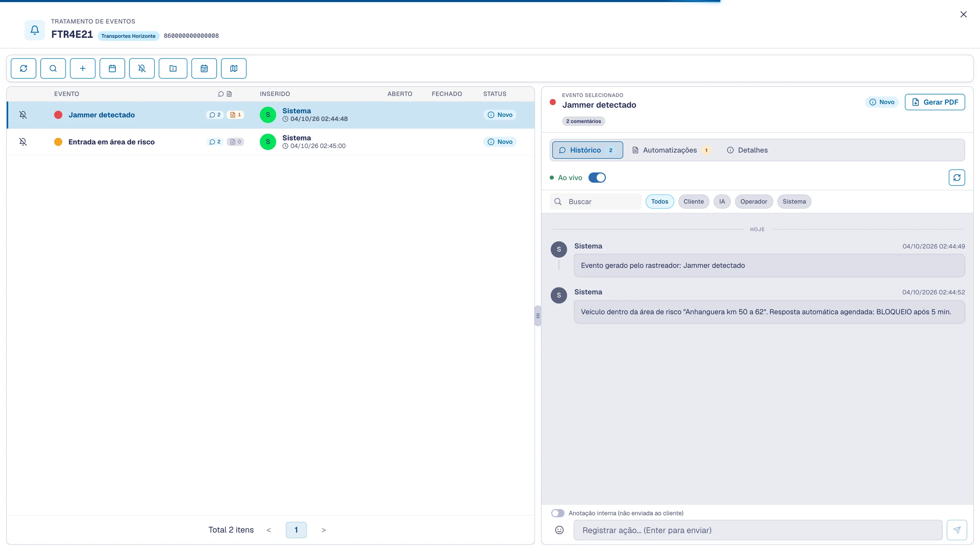Enable the Anotação interna toggle
980x551 pixels.
(558, 513)
